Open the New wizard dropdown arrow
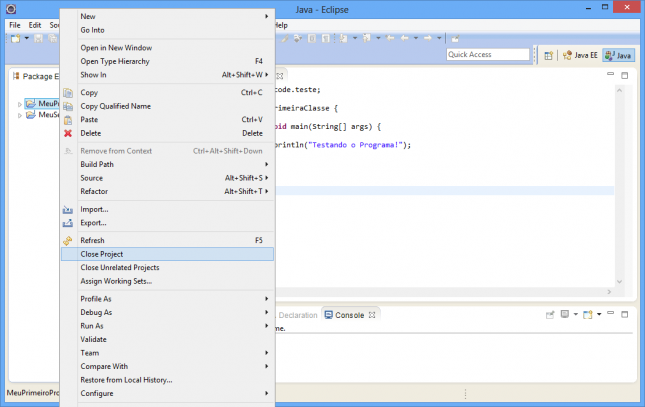This screenshot has width=645, height=407. point(26,38)
